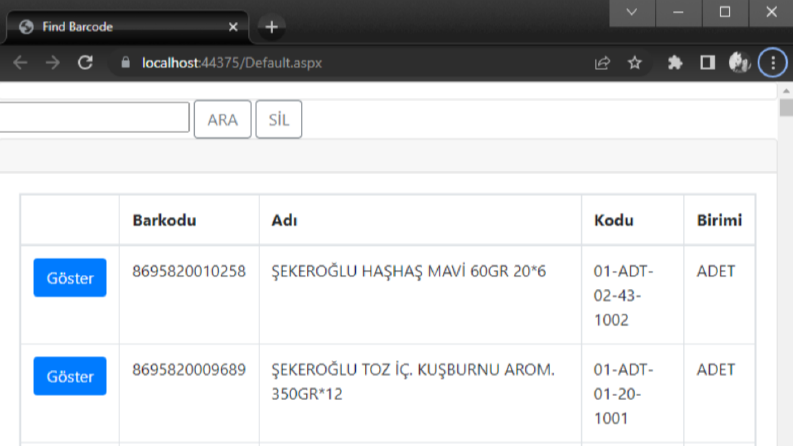The image size is (793, 446).
Task: View site info via the lock icon
Action: coord(125,63)
